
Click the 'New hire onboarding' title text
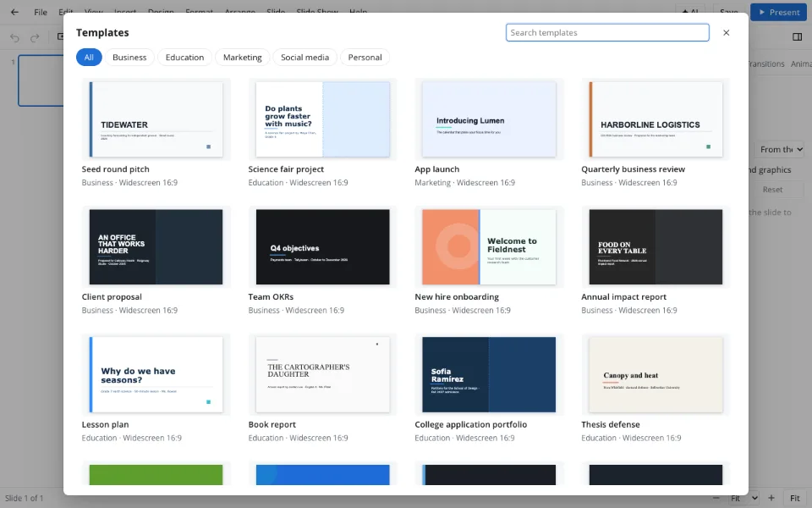[x=457, y=296]
